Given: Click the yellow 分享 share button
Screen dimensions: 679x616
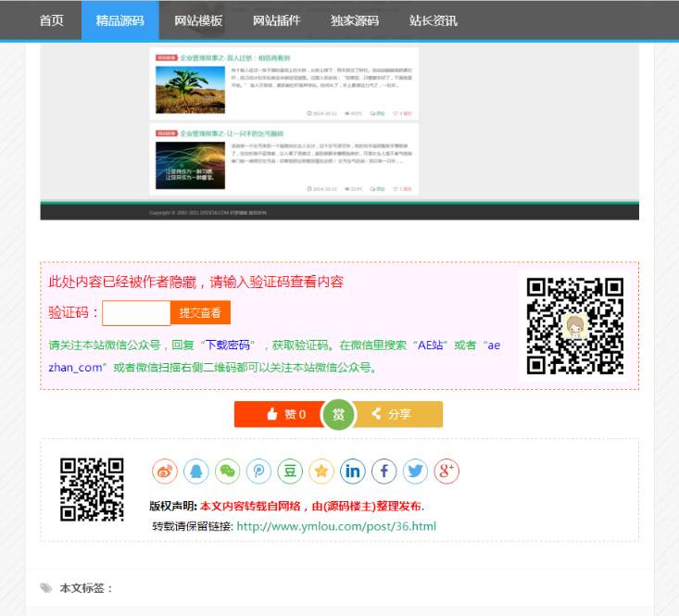Looking at the screenshot, I should (400, 414).
